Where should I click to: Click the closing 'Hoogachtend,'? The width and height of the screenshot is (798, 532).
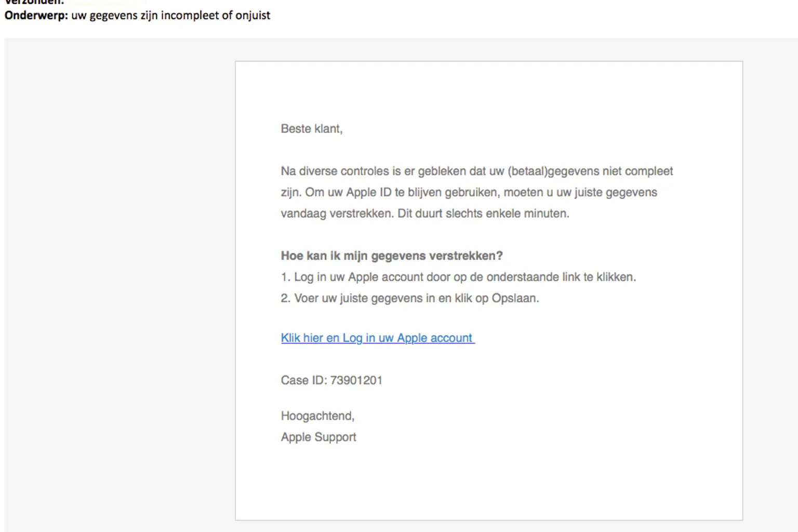(x=317, y=416)
